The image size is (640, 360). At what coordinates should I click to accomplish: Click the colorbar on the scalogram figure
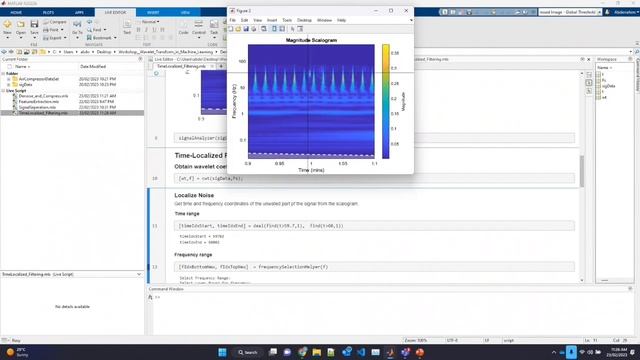click(386, 101)
